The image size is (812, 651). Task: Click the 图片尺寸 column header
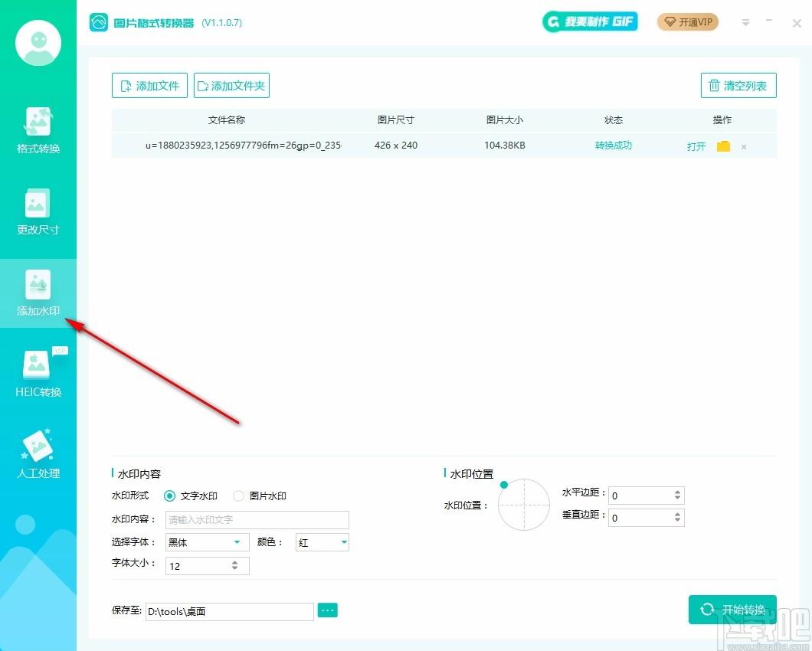point(395,120)
